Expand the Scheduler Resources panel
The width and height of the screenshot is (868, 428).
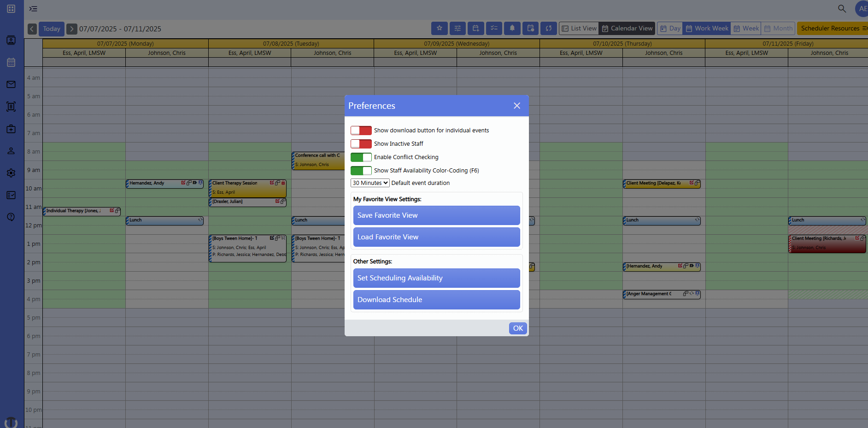[x=833, y=28]
